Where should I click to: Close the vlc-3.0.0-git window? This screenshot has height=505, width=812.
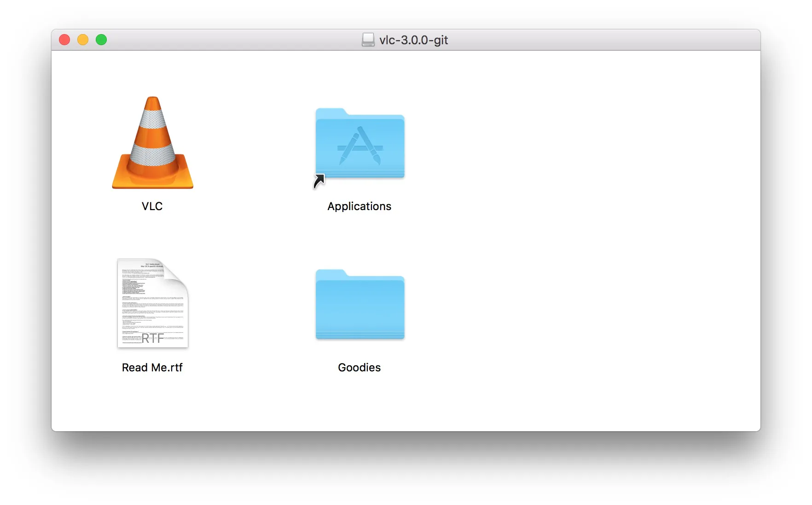(64, 40)
